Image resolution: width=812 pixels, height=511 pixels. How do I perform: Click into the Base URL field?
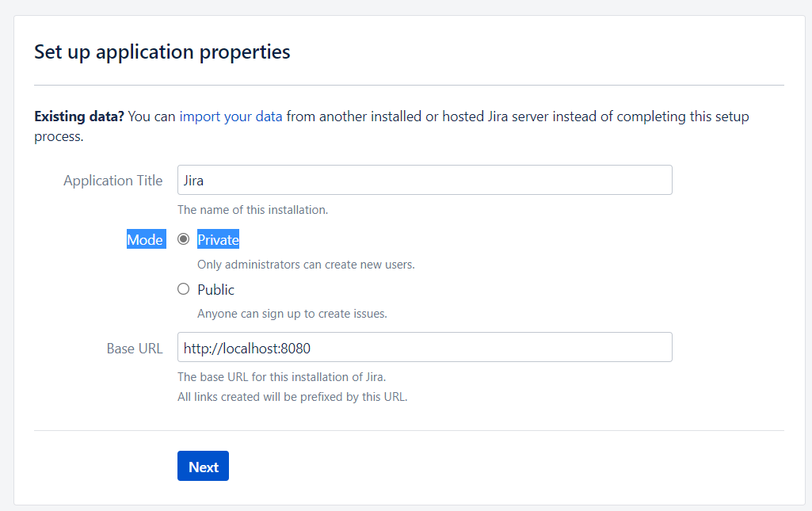tap(425, 347)
